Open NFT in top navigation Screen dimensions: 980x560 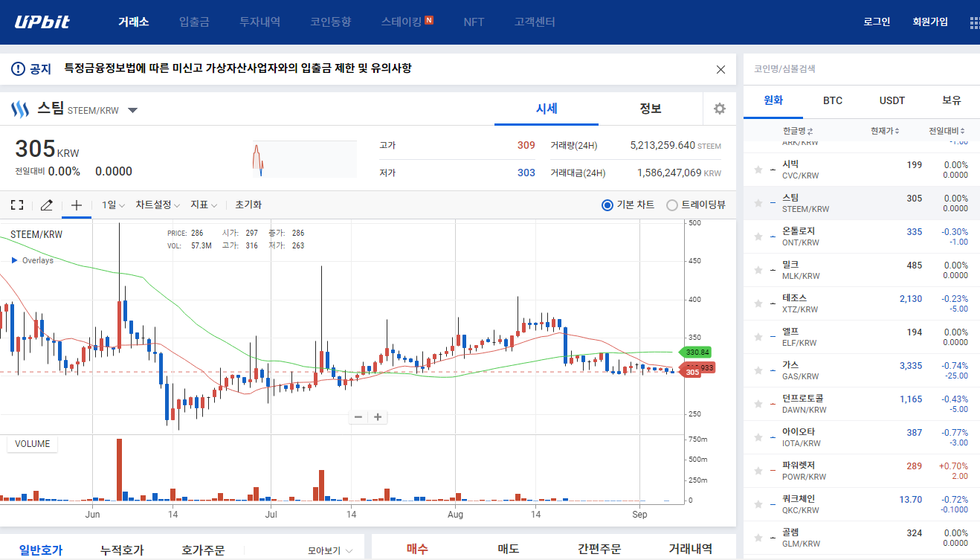pos(474,22)
